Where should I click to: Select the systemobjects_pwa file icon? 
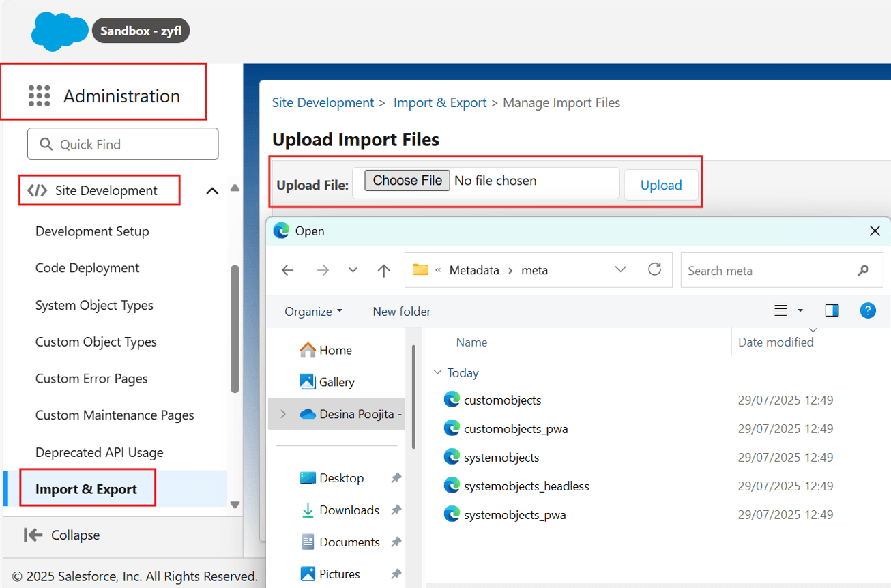tap(452, 514)
